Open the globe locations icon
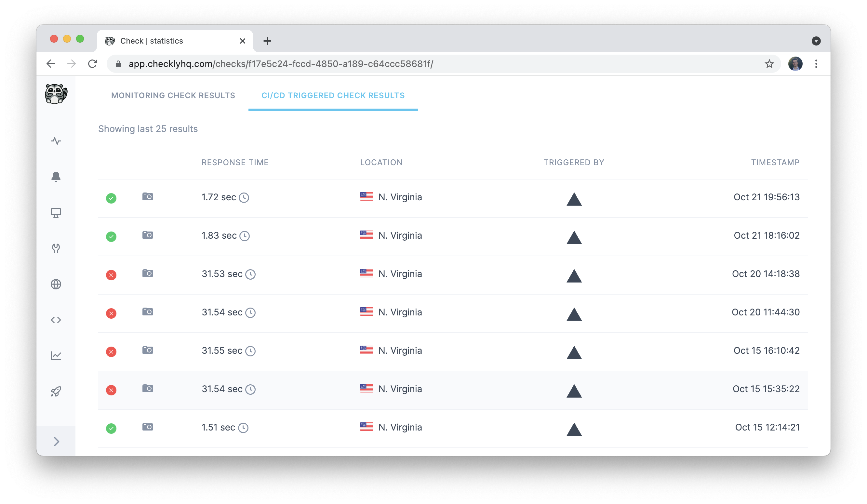This screenshot has height=504, width=867. pyautogui.click(x=56, y=284)
